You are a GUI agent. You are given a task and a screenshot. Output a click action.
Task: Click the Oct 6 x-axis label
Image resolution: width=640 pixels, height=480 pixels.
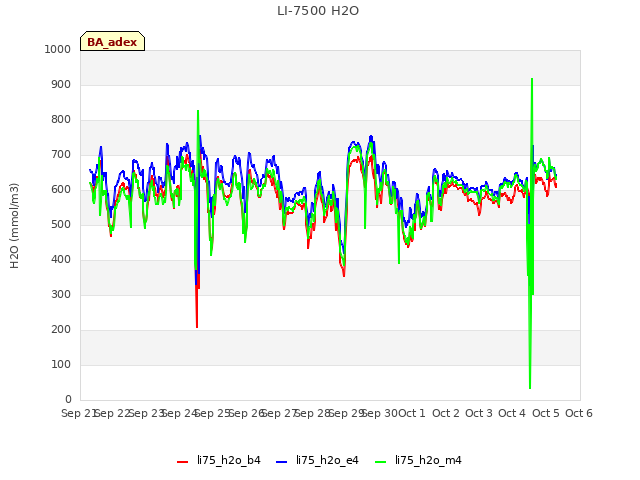579,413
